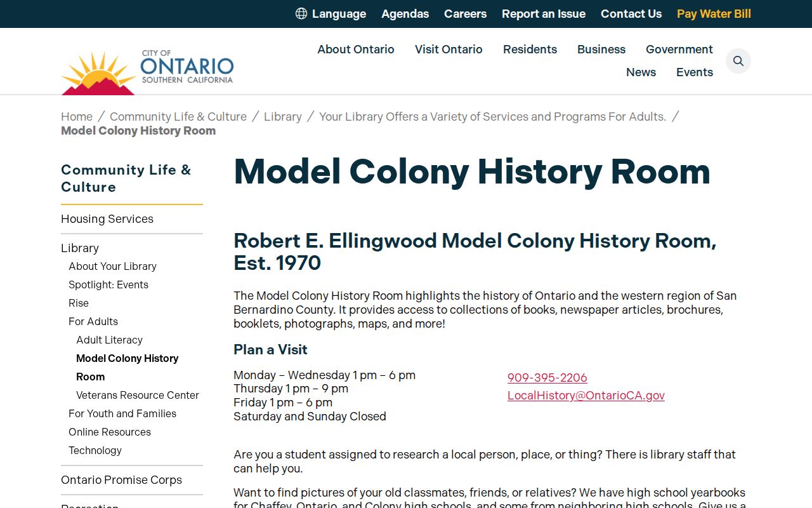Open the Agendas link
Screen dimensions: 812x508
point(405,13)
